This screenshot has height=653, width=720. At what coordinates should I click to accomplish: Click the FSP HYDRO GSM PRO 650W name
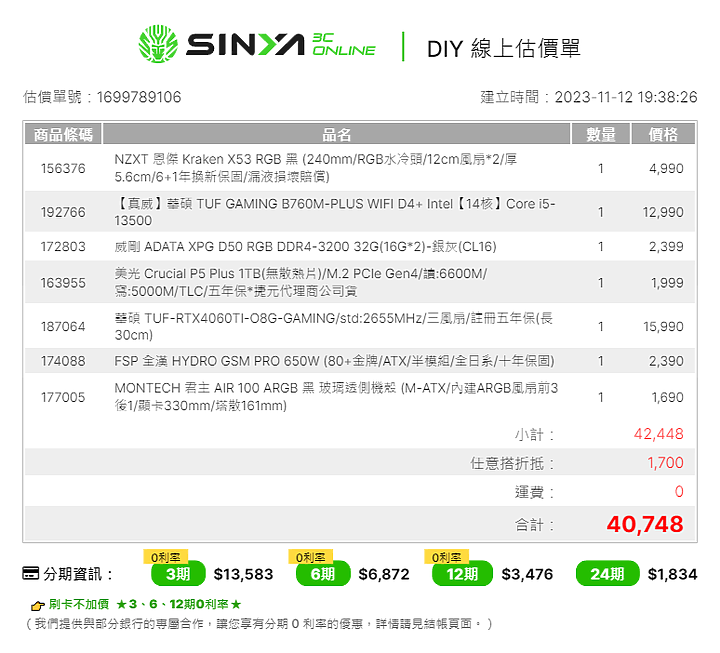(x=334, y=361)
